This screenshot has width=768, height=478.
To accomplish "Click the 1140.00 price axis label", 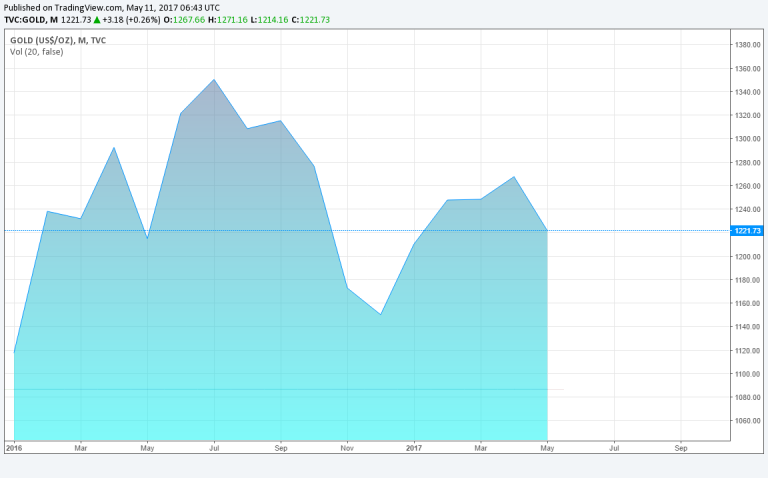I will click(x=747, y=327).
